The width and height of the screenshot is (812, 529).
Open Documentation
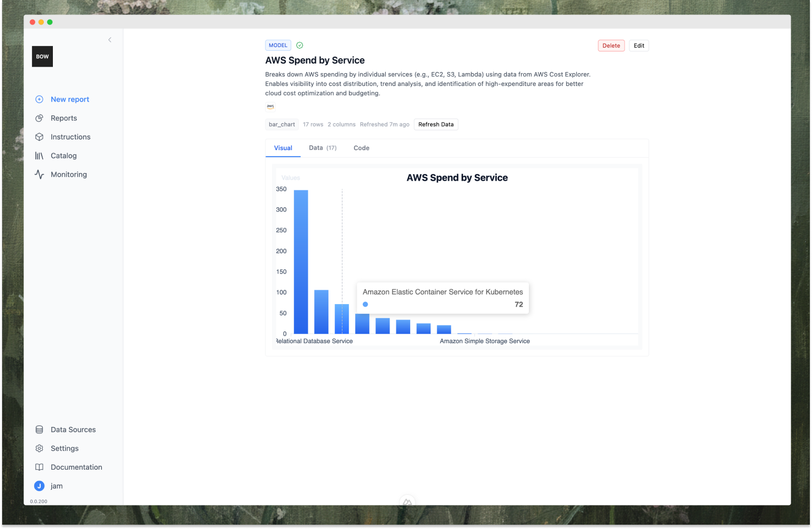[x=76, y=467]
